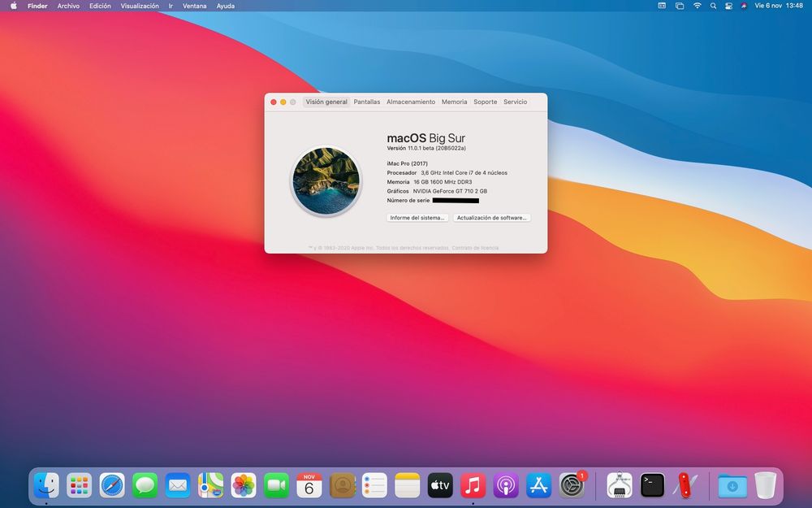Click the overlapping windows menu bar icon
The height and width of the screenshot is (508, 812).
pos(680,6)
